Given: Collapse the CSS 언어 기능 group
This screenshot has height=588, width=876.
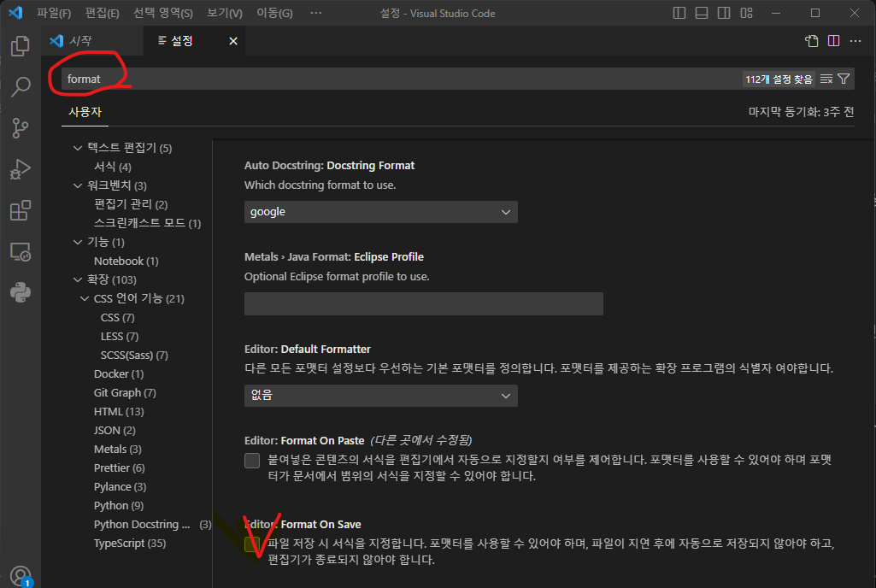Looking at the screenshot, I should (85, 298).
